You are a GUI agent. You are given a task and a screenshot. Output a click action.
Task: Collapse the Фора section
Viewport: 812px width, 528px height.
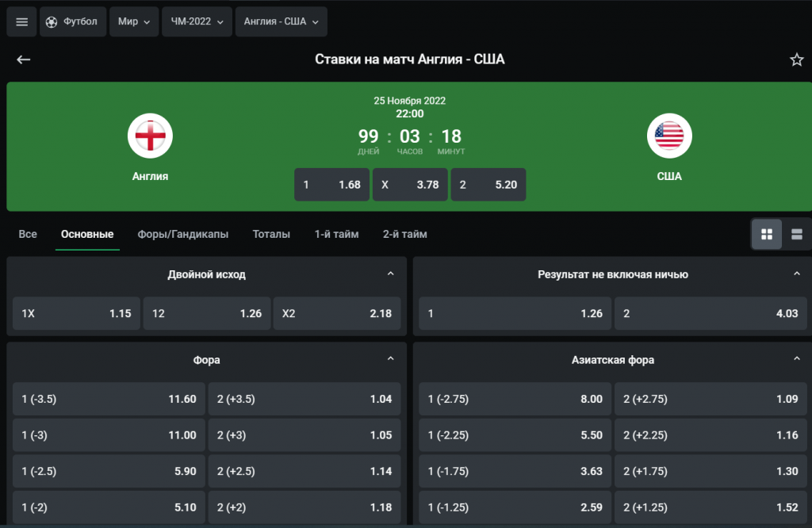point(390,360)
